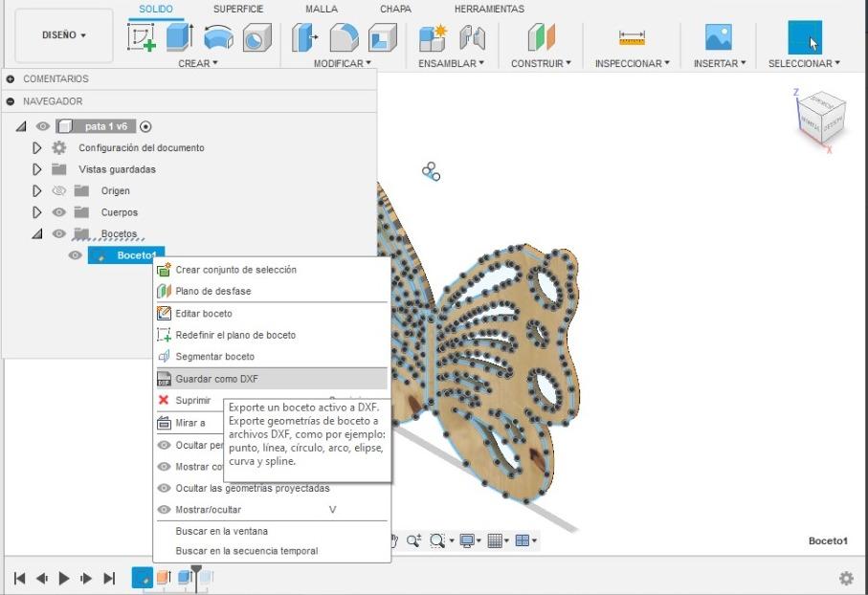Expand the COMENTARIOS panel
This screenshot has width=868, height=595.
(x=10, y=79)
